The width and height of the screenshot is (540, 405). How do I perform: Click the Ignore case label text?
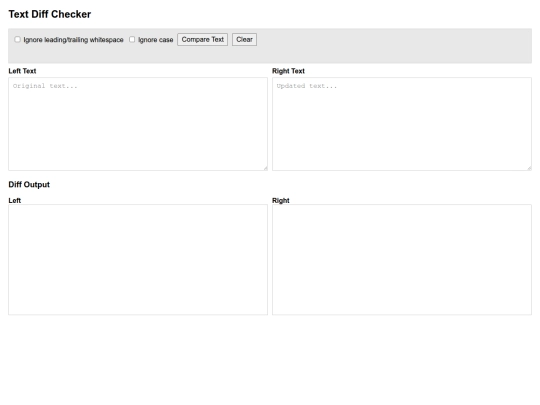(x=156, y=40)
